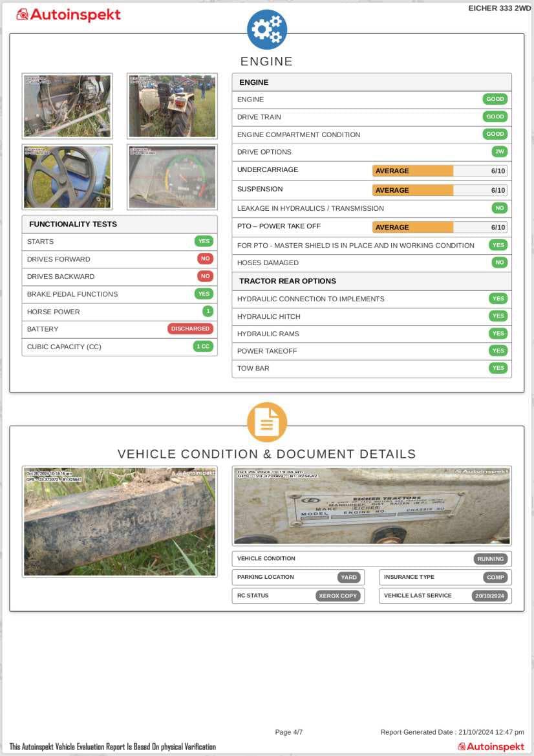Click YES badge for BRAKE PEDAL FUNCTIONS

coord(204,294)
